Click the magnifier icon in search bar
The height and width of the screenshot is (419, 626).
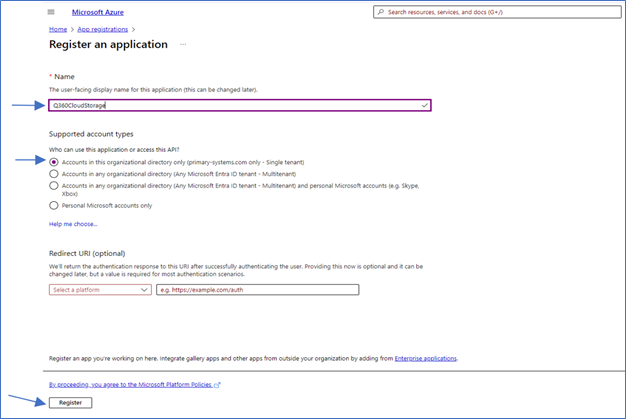click(379, 12)
